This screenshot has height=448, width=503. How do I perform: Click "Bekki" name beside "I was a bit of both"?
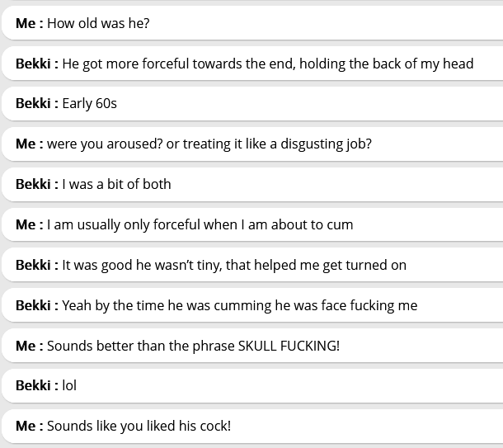[x=33, y=184]
